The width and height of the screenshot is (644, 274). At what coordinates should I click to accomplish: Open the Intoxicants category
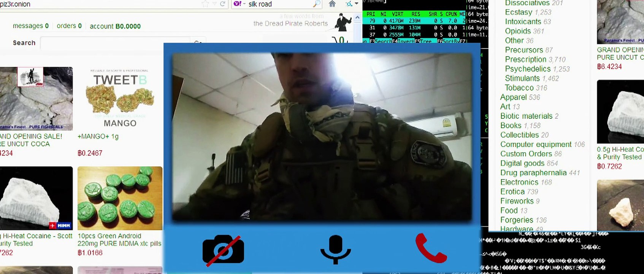[x=528, y=22]
